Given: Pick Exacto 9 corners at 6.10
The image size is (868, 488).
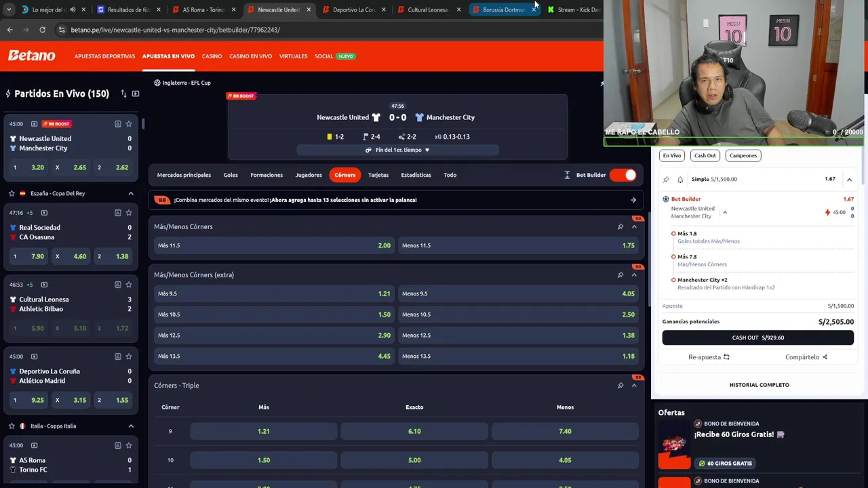Looking at the screenshot, I should tap(414, 431).
